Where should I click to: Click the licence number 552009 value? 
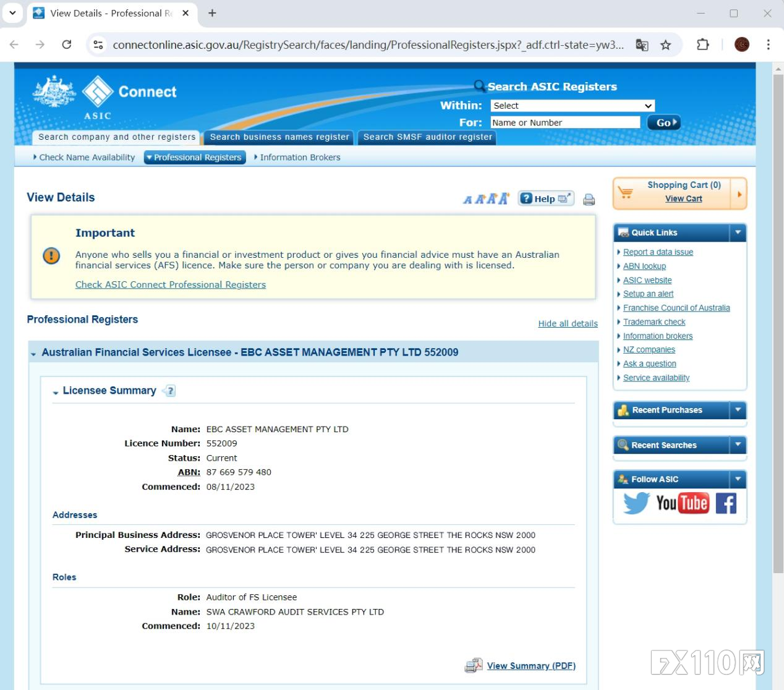coord(222,443)
